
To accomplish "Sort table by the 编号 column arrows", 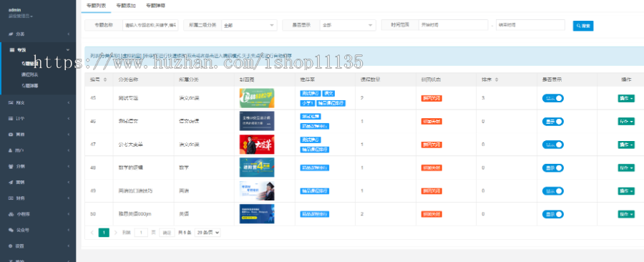I will 105,79.
